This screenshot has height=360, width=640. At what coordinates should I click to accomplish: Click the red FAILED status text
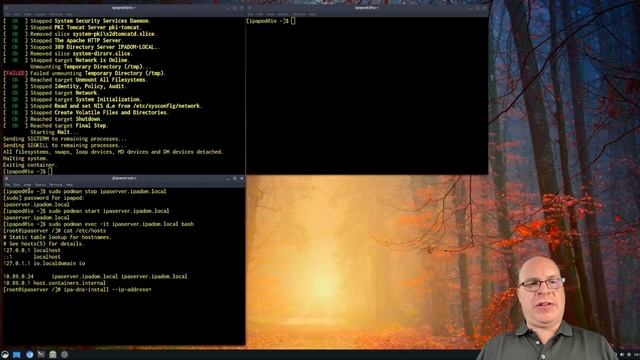click(15, 73)
